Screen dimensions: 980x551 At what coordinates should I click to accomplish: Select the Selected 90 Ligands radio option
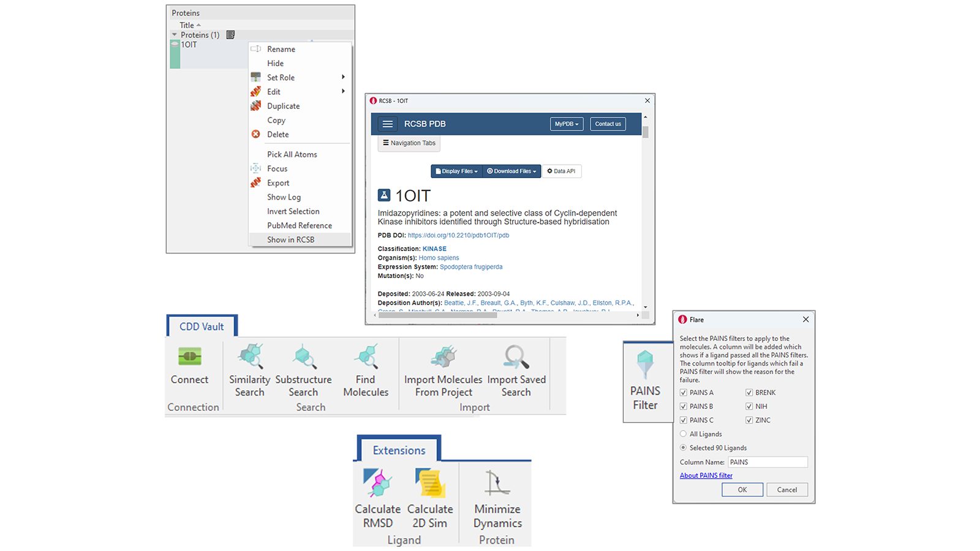tap(684, 448)
